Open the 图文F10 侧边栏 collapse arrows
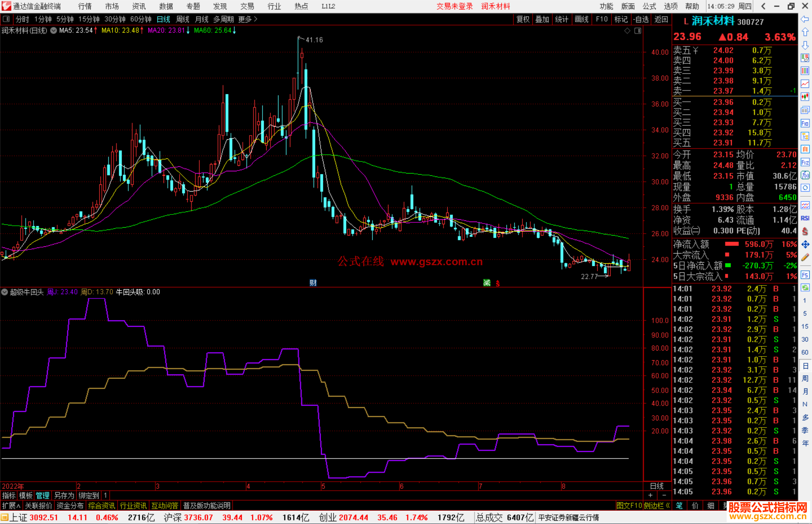 click(668, 506)
